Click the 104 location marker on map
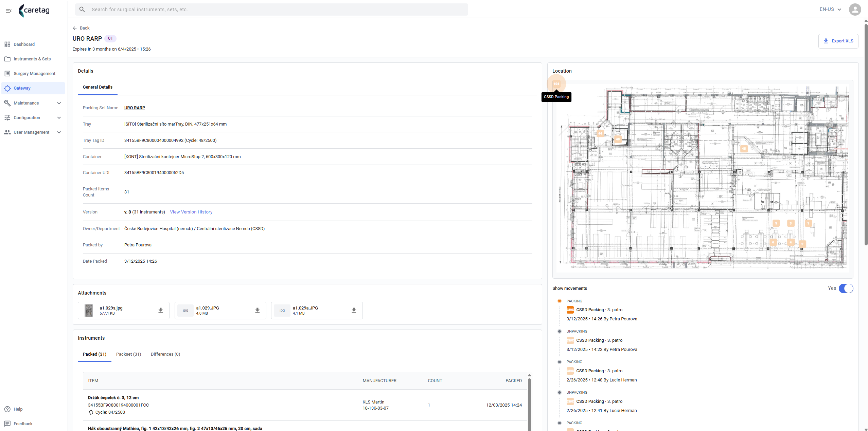 [556, 84]
